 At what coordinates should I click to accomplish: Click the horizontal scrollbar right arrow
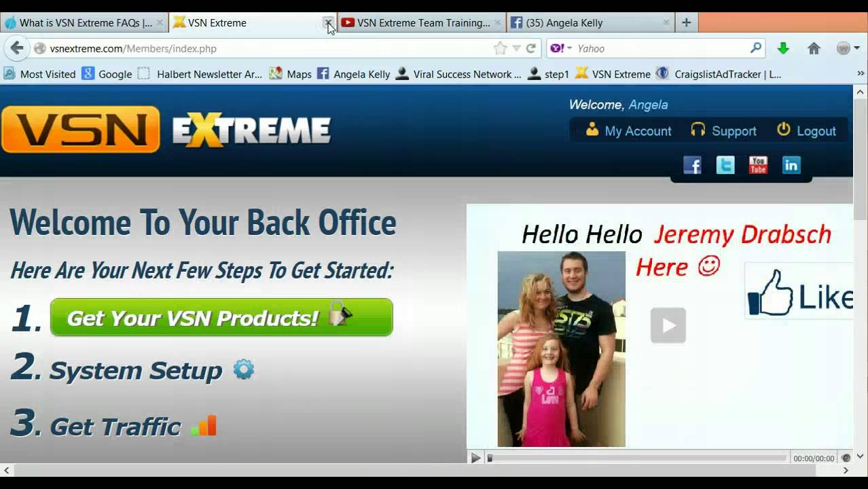coord(846,469)
